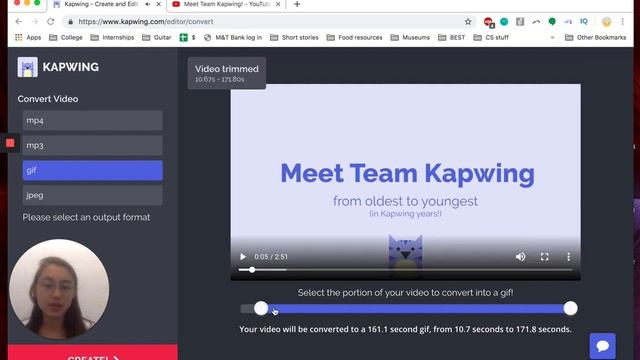Screen dimensions: 640x360
Task: Open a new browser tab
Action: tap(297, 4)
